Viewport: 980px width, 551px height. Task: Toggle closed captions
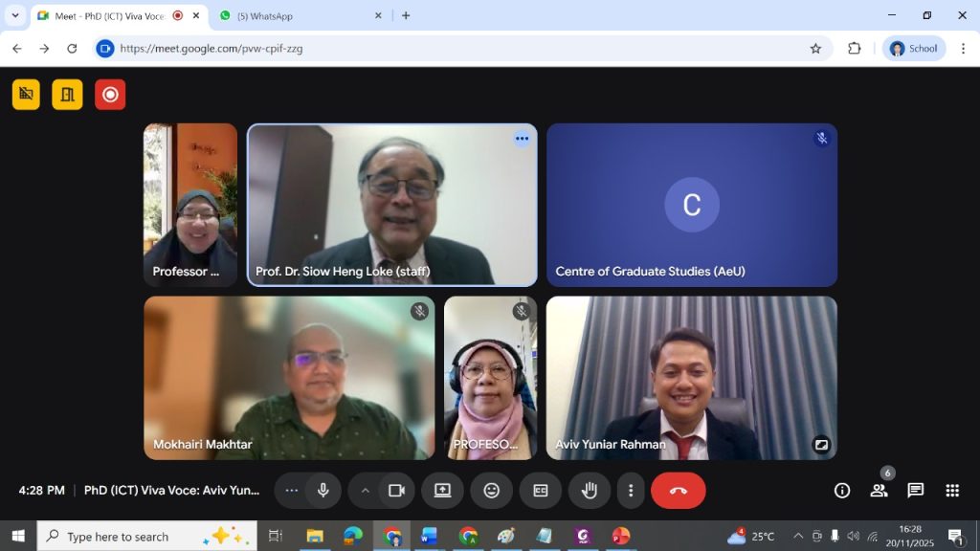(x=541, y=491)
